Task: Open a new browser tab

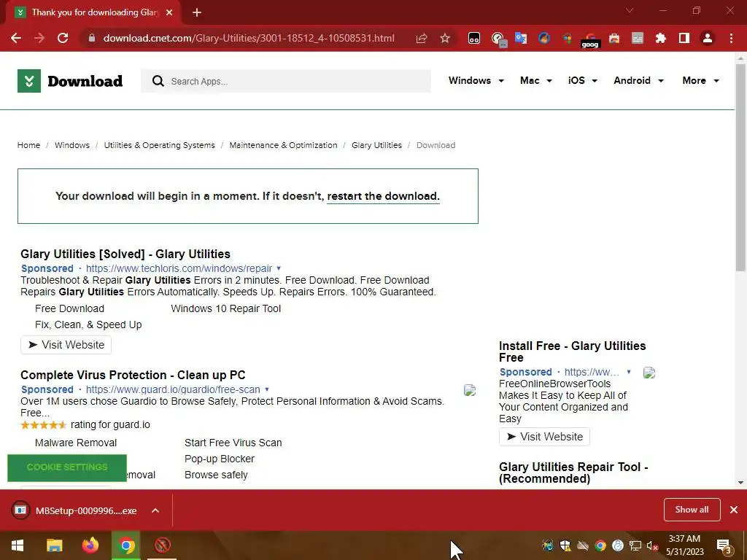Action: tap(197, 12)
